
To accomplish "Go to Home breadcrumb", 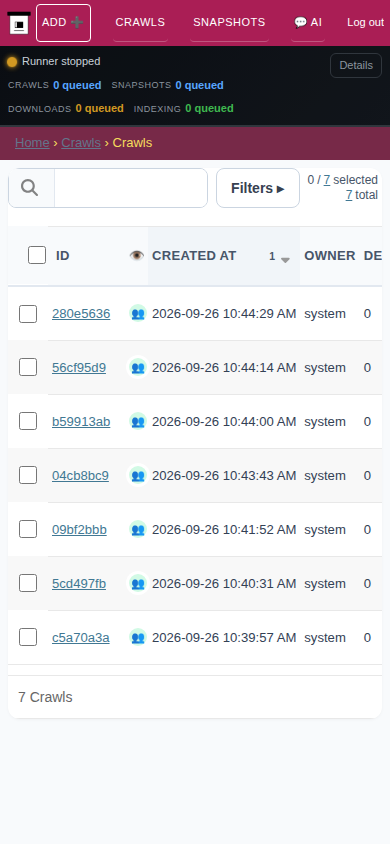I will (x=32, y=143).
